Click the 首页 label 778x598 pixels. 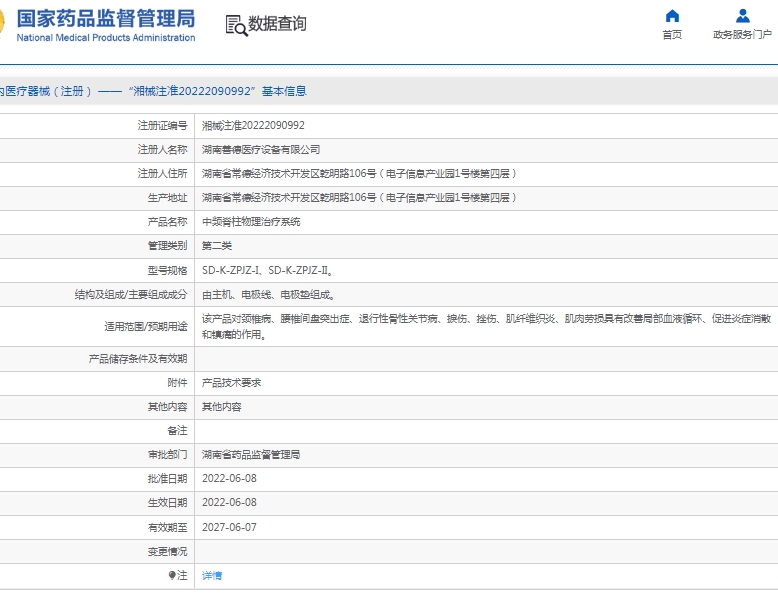(x=672, y=34)
